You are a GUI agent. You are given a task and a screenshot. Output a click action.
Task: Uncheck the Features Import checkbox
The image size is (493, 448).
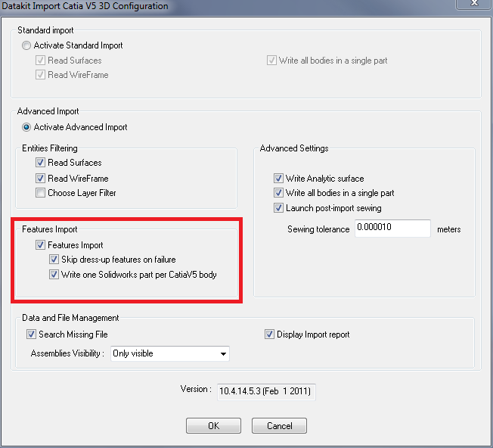[40, 245]
